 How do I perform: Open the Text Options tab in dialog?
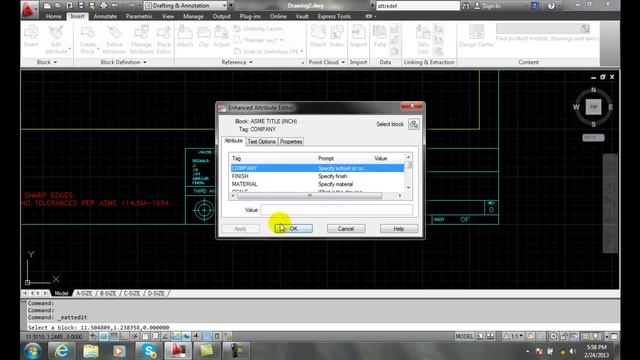[262, 142]
